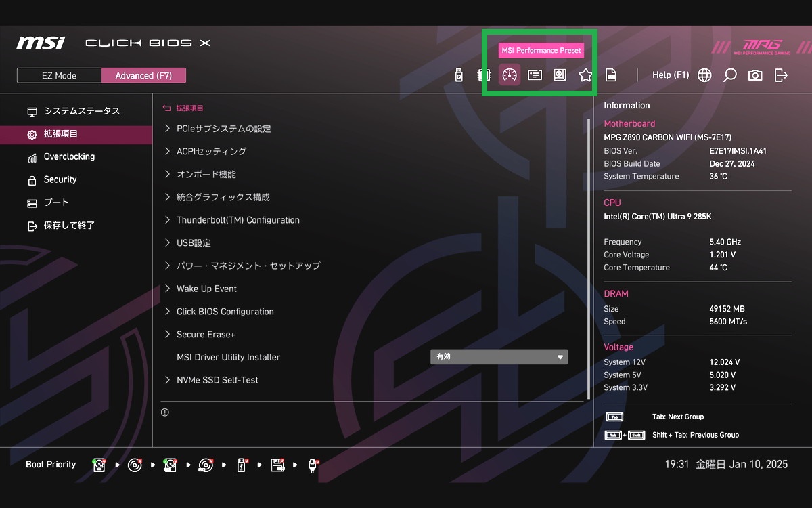The height and width of the screenshot is (508, 812).
Task: Open the MSI Driver Utility Installer 有効 dropdown
Action: pos(499,357)
